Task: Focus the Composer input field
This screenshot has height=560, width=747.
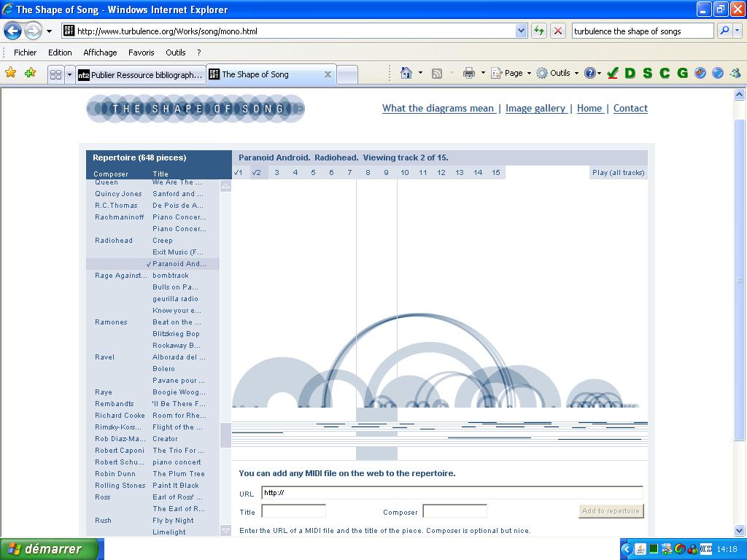Action: tap(455, 511)
